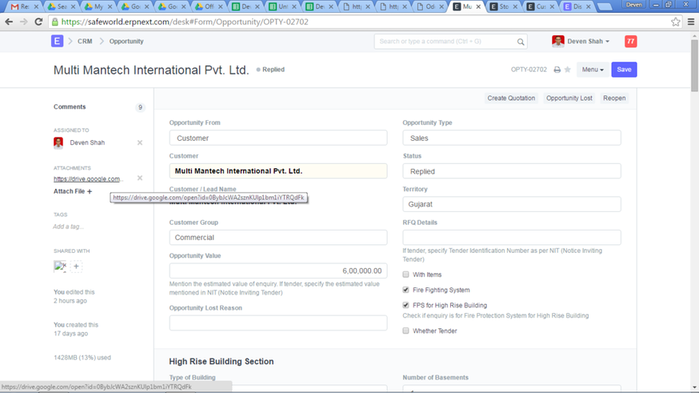This screenshot has height=393, width=699.
Task: Switch to the 'Cu' browser tab
Action: click(540, 7)
